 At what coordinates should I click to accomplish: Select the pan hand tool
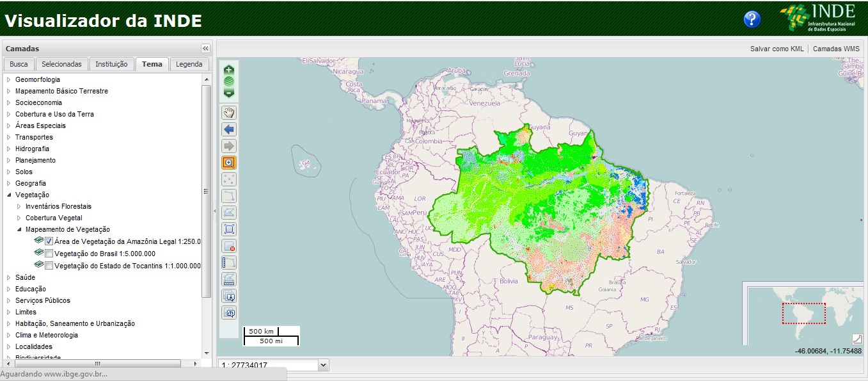coord(229,113)
